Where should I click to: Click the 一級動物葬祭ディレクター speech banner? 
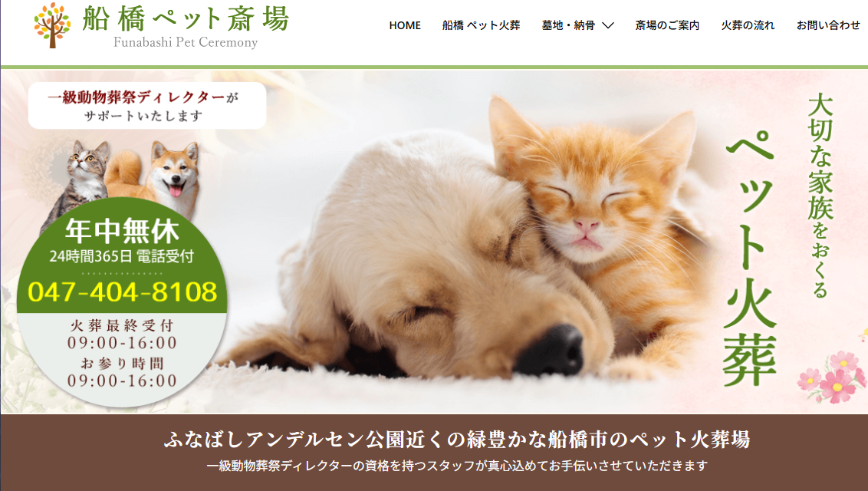pyautogui.click(x=147, y=106)
